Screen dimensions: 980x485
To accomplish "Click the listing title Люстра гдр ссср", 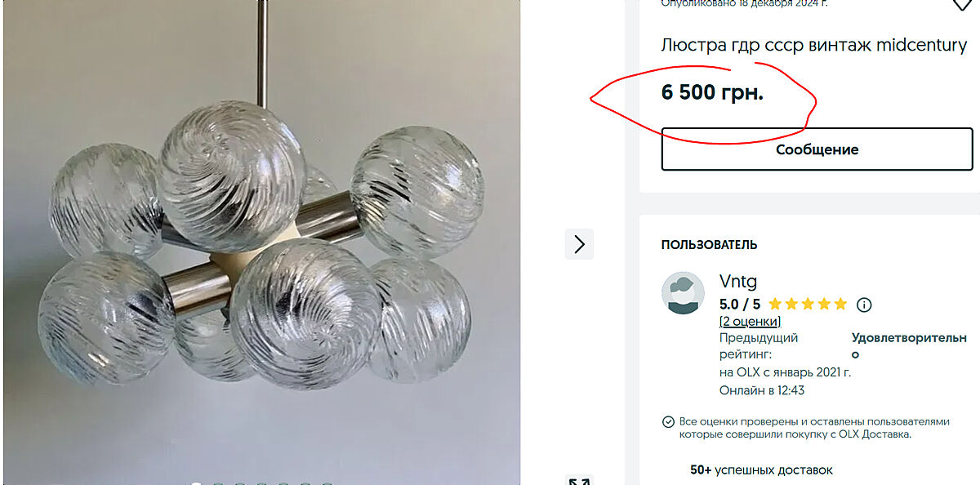I will click(x=813, y=46).
